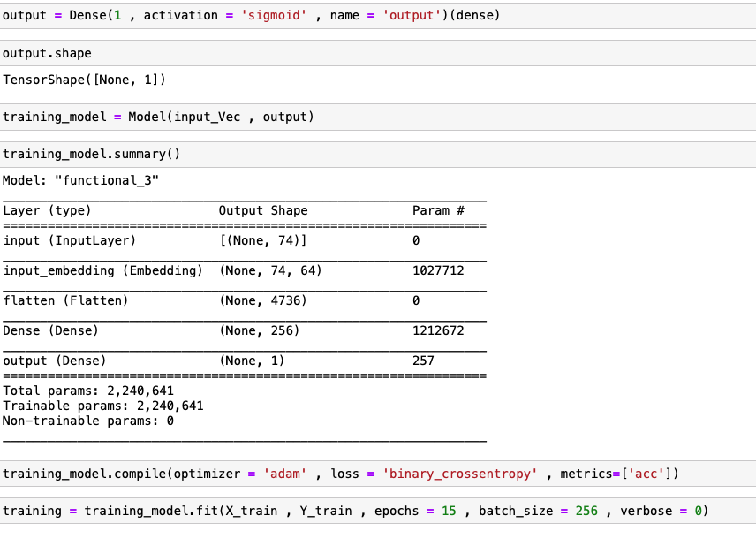Click the output Dense sigmoid code cell

378,15
